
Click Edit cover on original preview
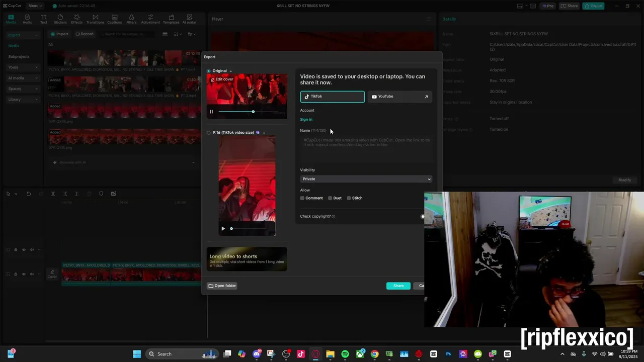(x=222, y=79)
